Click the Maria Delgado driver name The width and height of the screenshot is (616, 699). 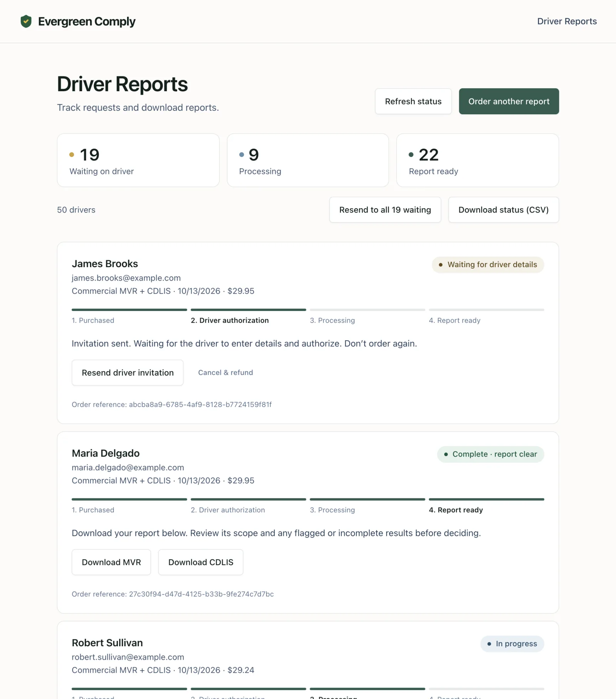point(105,453)
